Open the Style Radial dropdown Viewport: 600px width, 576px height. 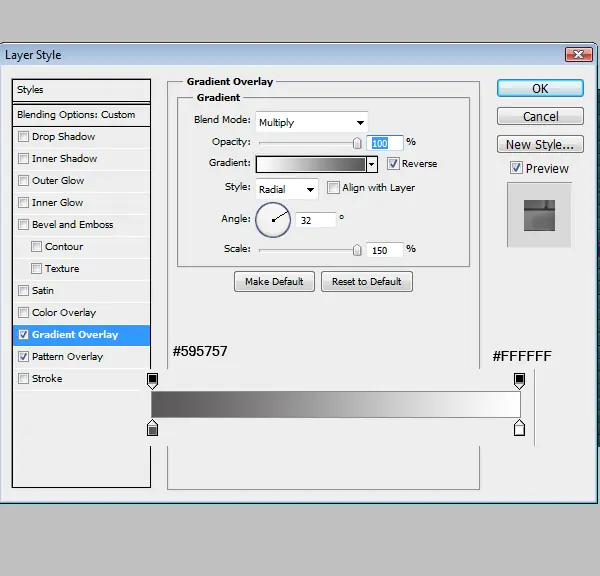pos(287,189)
